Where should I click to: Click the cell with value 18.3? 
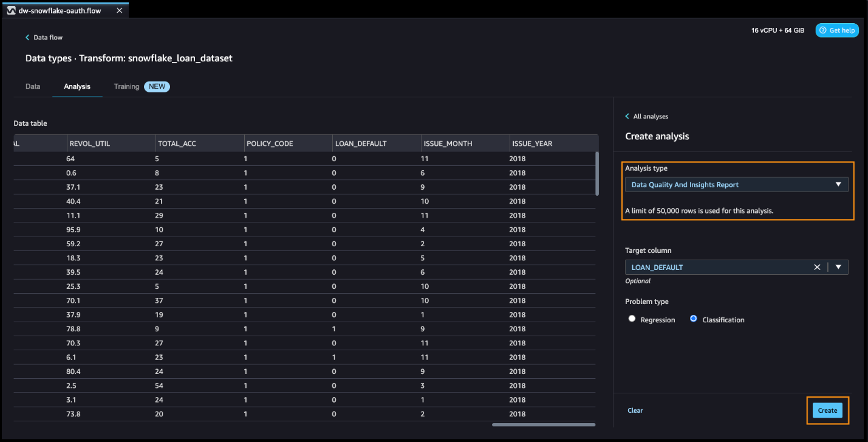click(73, 258)
